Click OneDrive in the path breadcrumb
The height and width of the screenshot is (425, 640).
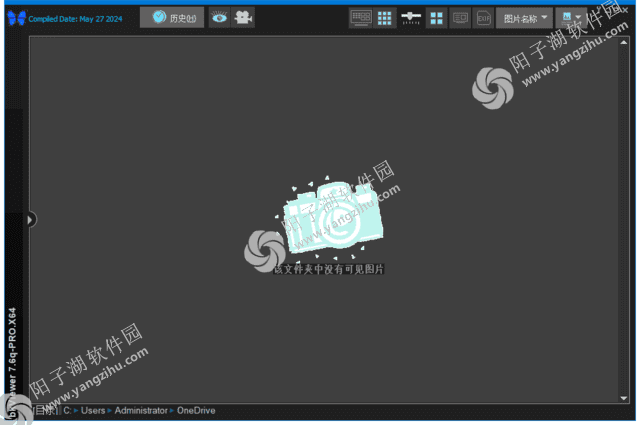point(196,410)
